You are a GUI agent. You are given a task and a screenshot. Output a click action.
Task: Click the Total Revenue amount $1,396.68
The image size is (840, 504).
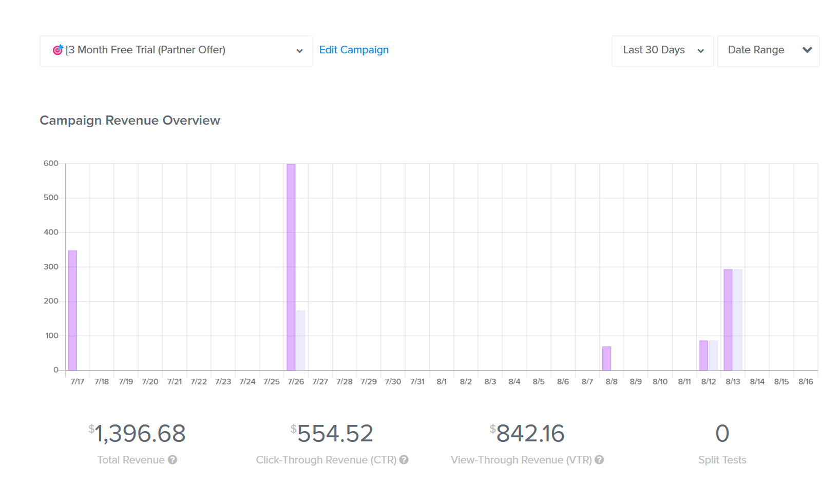click(x=139, y=434)
